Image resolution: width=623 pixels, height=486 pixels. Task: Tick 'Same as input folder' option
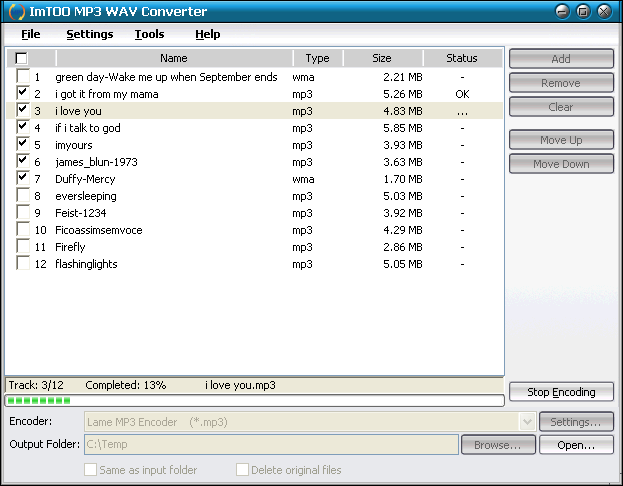(x=90, y=469)
